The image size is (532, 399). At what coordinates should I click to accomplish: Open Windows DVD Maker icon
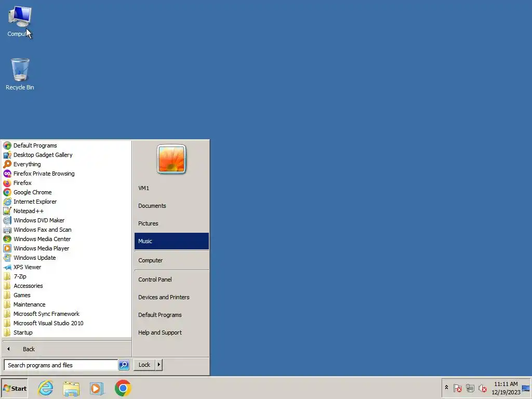(x=7, y=220)
